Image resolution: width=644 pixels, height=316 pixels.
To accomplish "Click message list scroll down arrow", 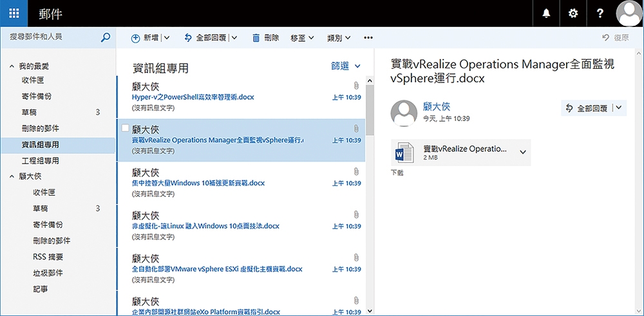I will click(370, 311).
